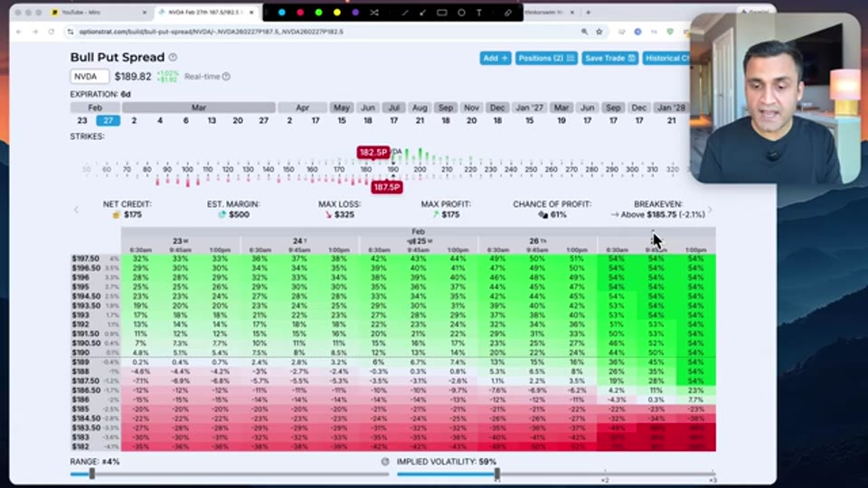Select the line drawing tool
Screen dimensions: 868x488
tap(405, 12)
